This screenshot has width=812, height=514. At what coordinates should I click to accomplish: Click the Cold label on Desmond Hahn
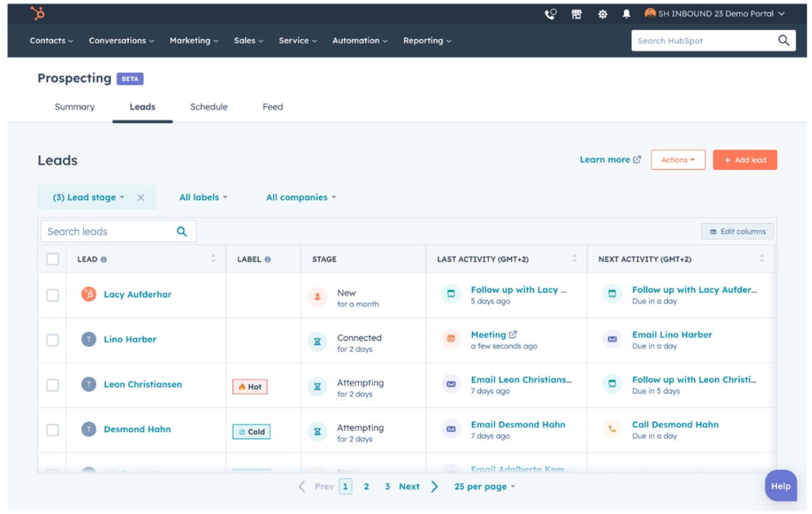pos(251,431)
